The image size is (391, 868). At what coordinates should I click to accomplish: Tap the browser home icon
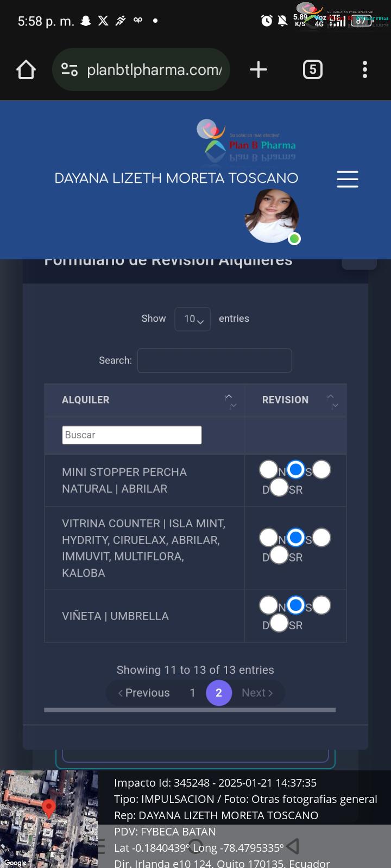click(x=26, y=69)
